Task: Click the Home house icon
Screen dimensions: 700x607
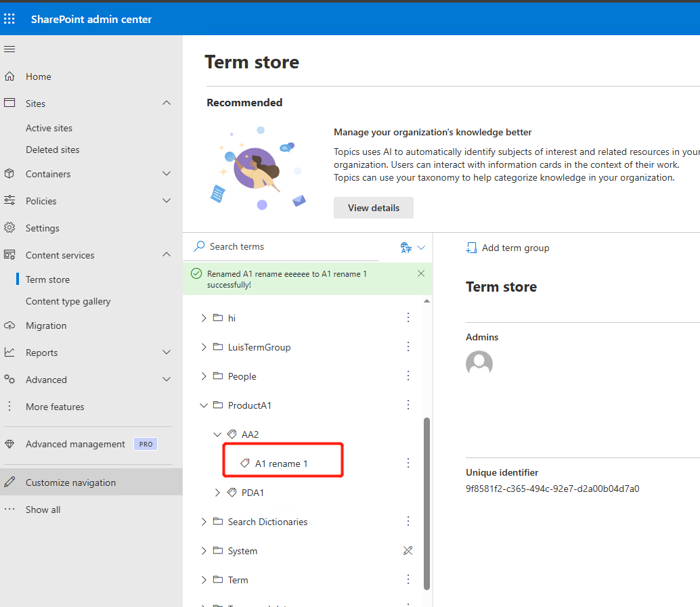Action: pos(9,76)
